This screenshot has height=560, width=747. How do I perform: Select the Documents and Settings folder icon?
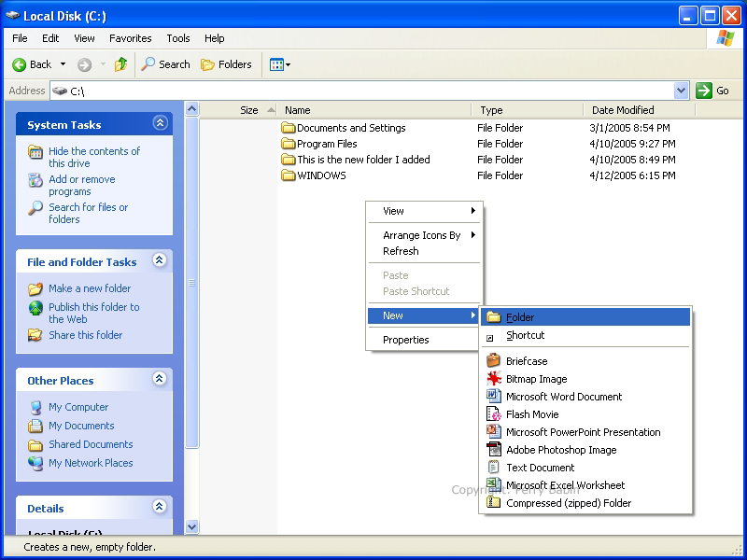click(x=289, y=128)
